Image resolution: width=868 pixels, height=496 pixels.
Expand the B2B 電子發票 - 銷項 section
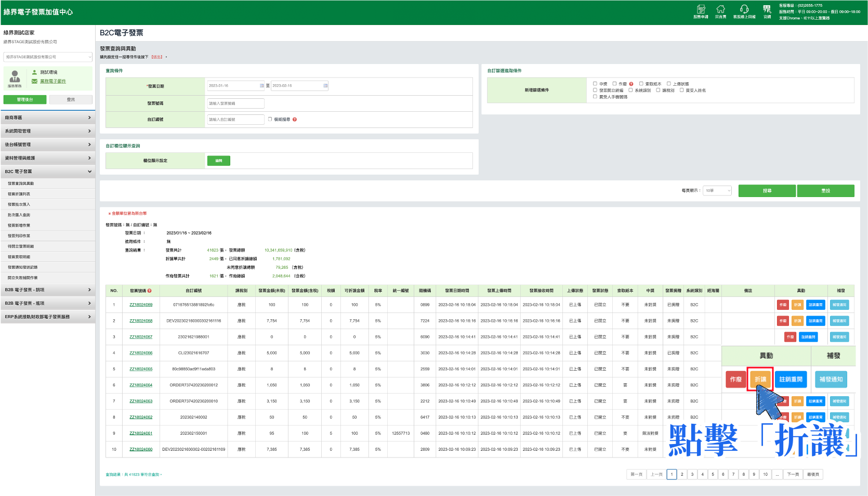coord(48,290)
